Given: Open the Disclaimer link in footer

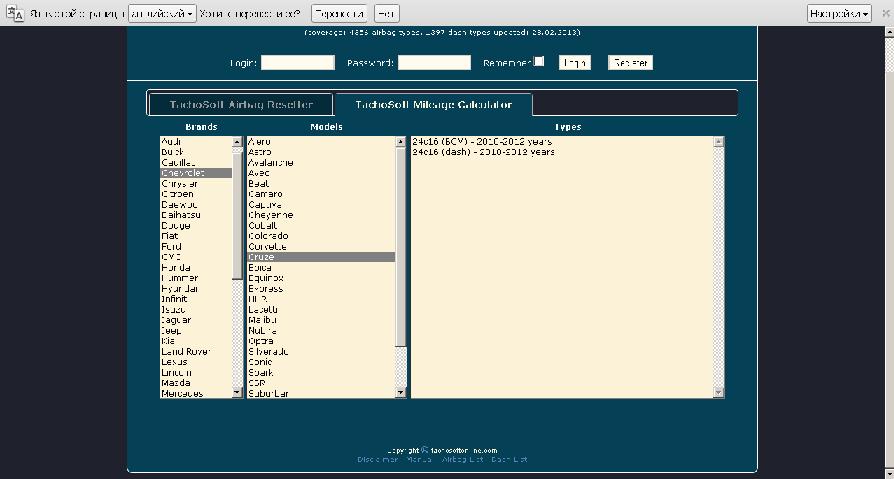Looking at the screenshot, I should (377, 460).
